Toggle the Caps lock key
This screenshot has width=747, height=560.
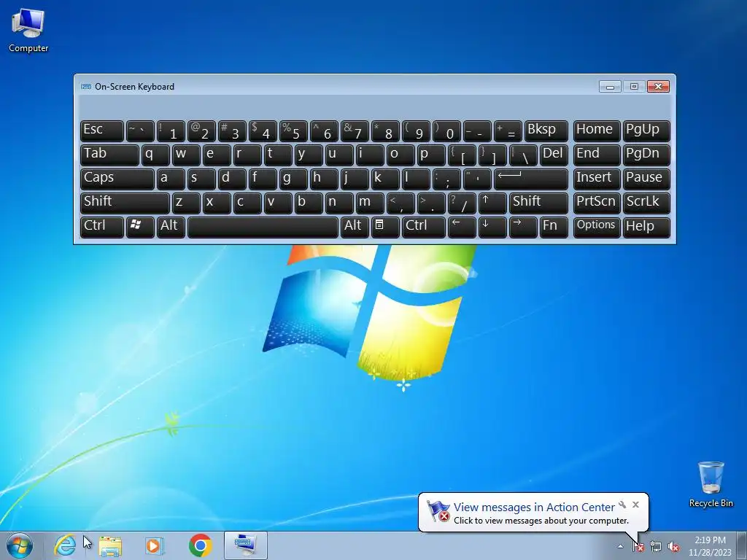click(117, 179)
